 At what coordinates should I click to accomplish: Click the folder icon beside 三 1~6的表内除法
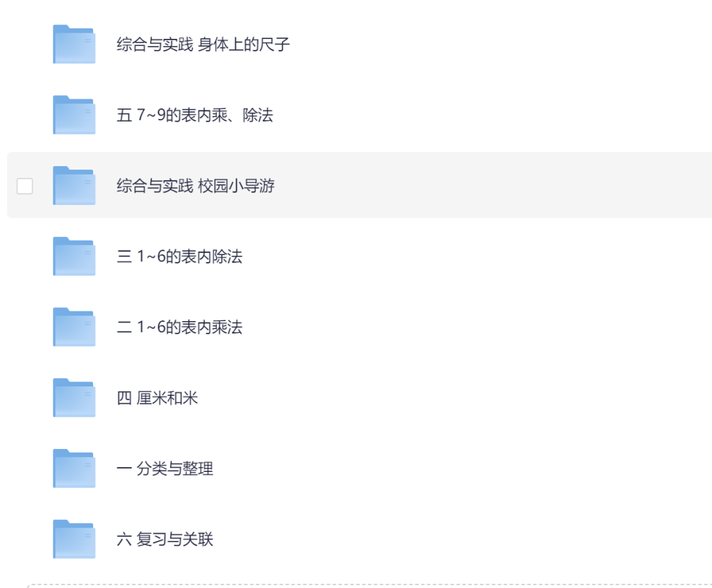pyautogui.click(x=74, y=256)
